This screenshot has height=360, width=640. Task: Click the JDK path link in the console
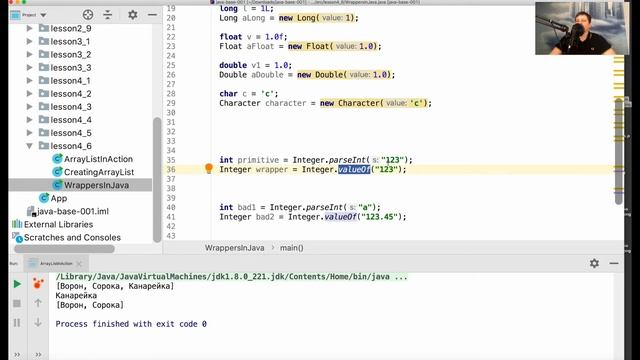(231, 277)
